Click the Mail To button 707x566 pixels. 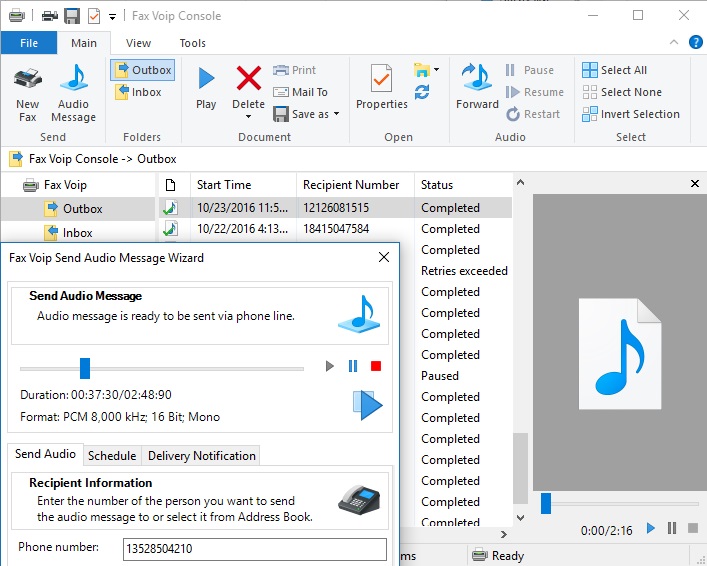300,92
